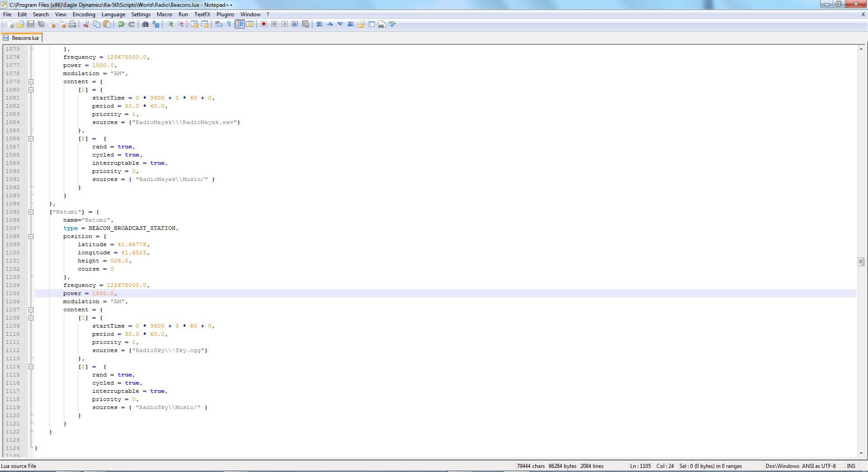Undo the last edit with the green arrow
868x472 pixels.
pos(121,24)
